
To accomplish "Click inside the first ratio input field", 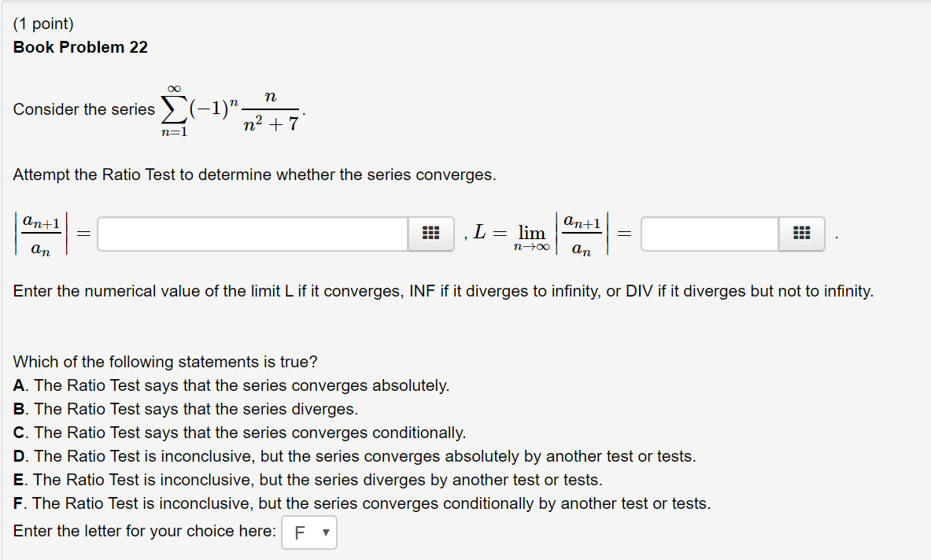I will coord(252,234).
